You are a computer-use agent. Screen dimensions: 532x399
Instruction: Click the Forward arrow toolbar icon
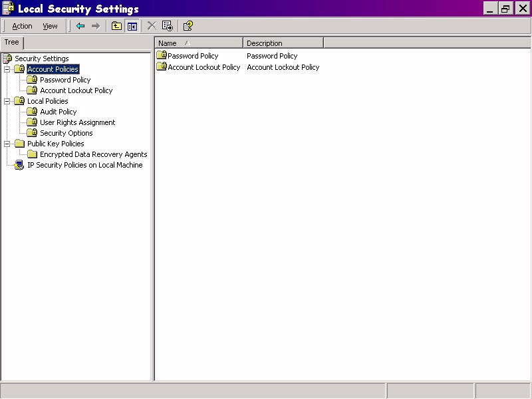point(96,26)
